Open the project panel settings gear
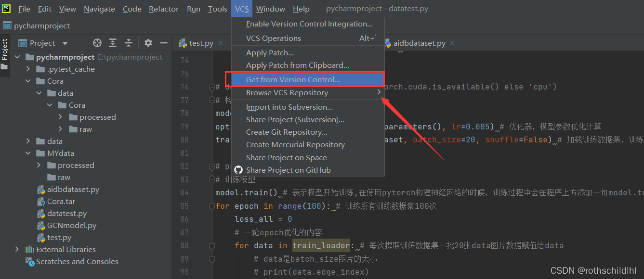 (x=148, y=43)
